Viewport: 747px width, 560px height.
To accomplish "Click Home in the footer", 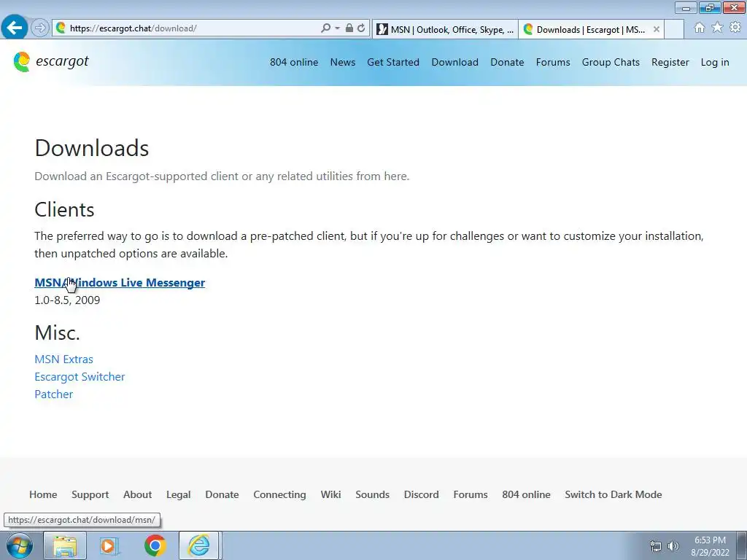I will (x=43, y=494).
